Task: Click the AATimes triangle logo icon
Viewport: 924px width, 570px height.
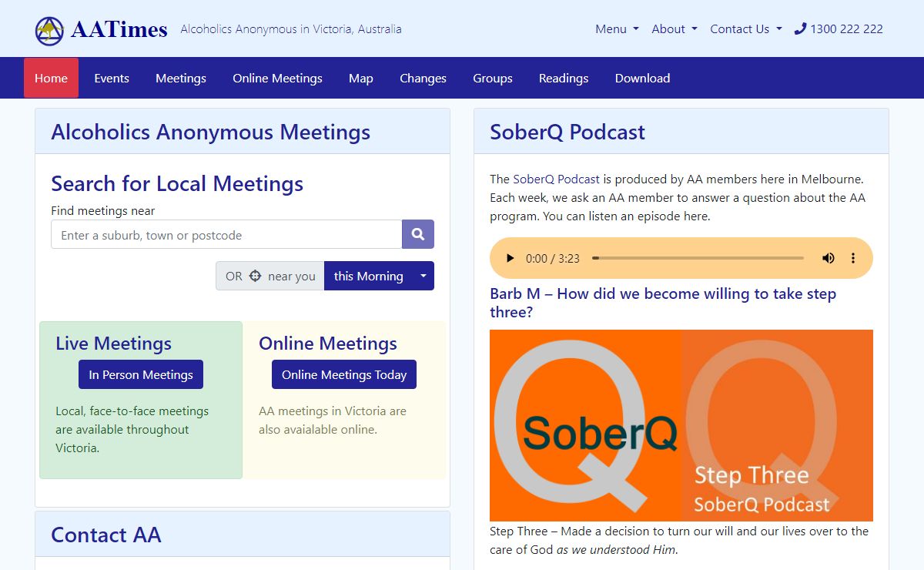Action: tap(49, 30)
